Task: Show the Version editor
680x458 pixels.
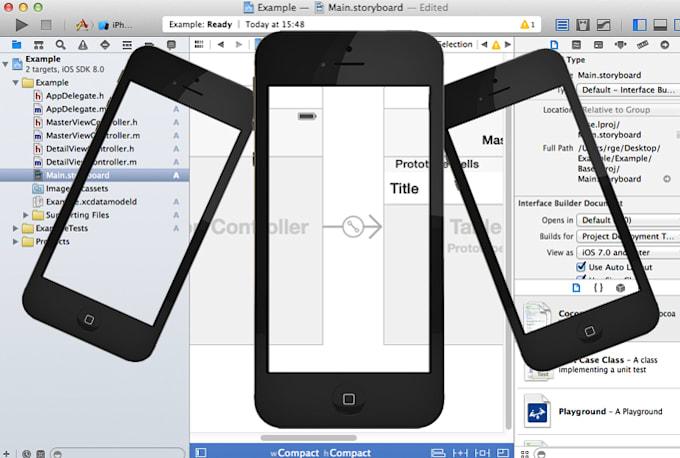Action: (x=603, y=25)
